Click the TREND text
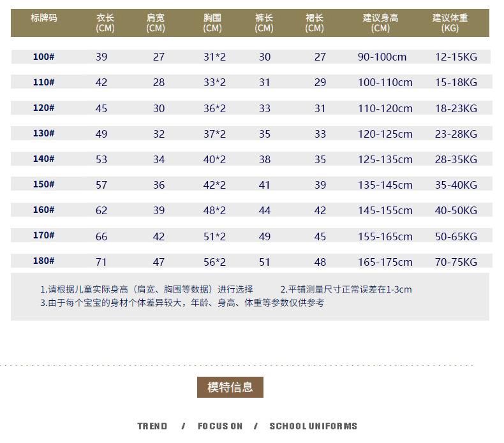 click(152, 426)
